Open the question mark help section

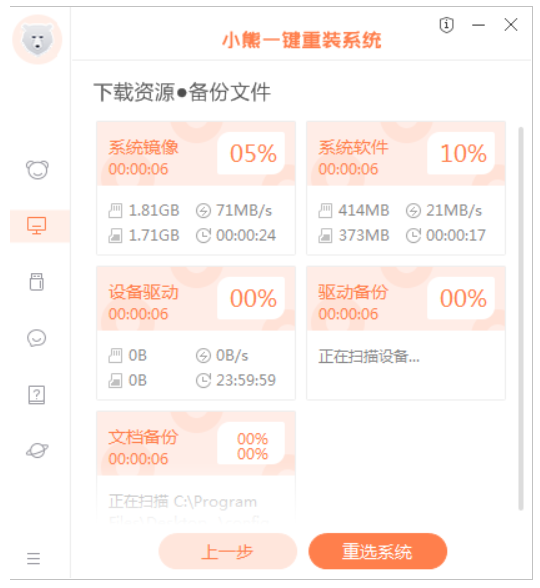[x=37, y=394]
